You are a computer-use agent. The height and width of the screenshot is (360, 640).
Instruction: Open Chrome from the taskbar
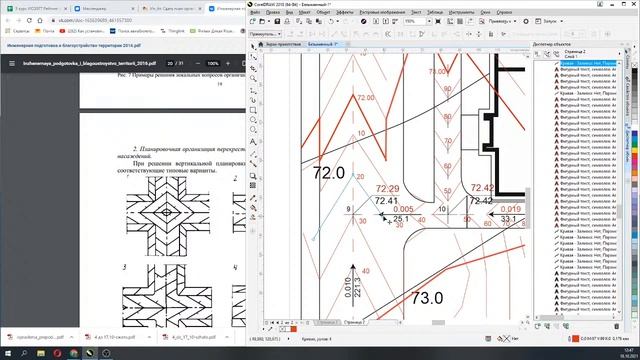point(73,353)
